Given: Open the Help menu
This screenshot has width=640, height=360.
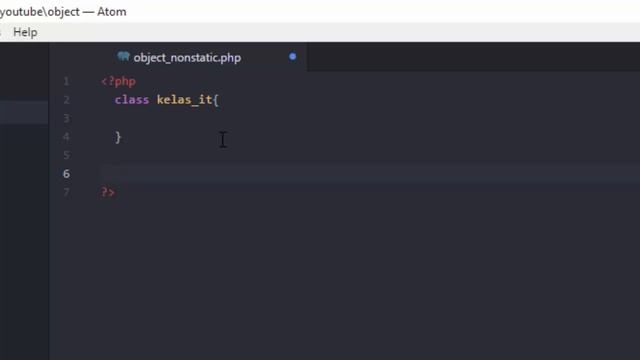Looking at the screenshot, I should click(25, 32).
